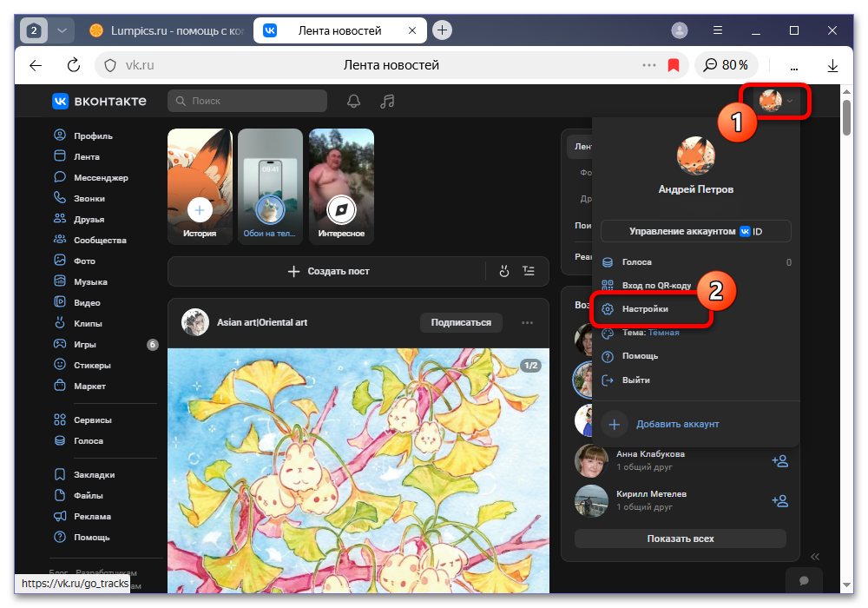Click the notifications bell icon
868x608 pixels.
354,101
